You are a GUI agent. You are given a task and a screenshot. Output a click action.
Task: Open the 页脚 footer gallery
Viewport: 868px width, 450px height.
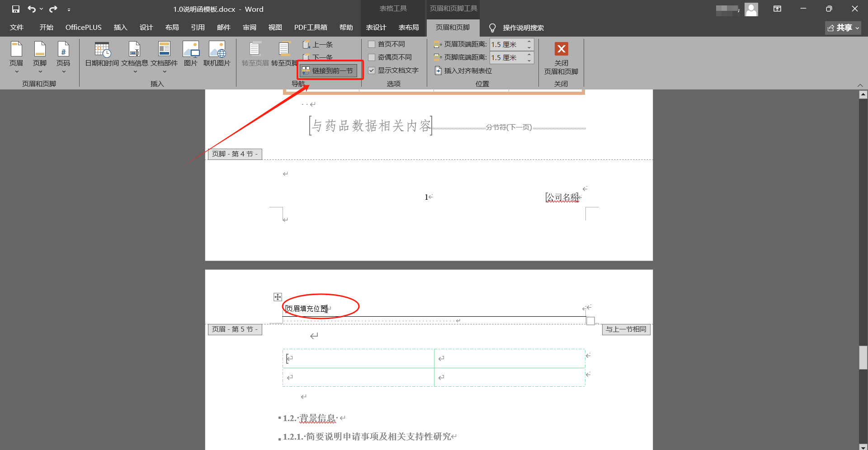click(40, 57)
